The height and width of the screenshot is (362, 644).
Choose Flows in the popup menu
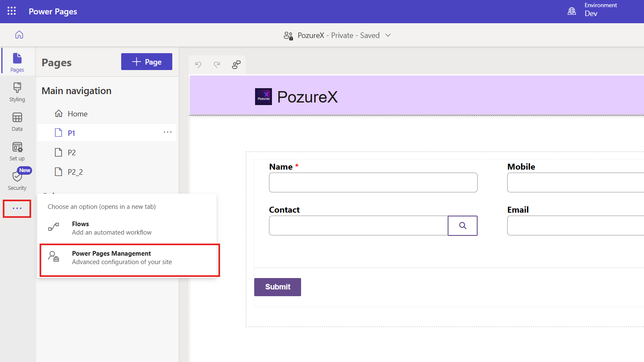127,228
